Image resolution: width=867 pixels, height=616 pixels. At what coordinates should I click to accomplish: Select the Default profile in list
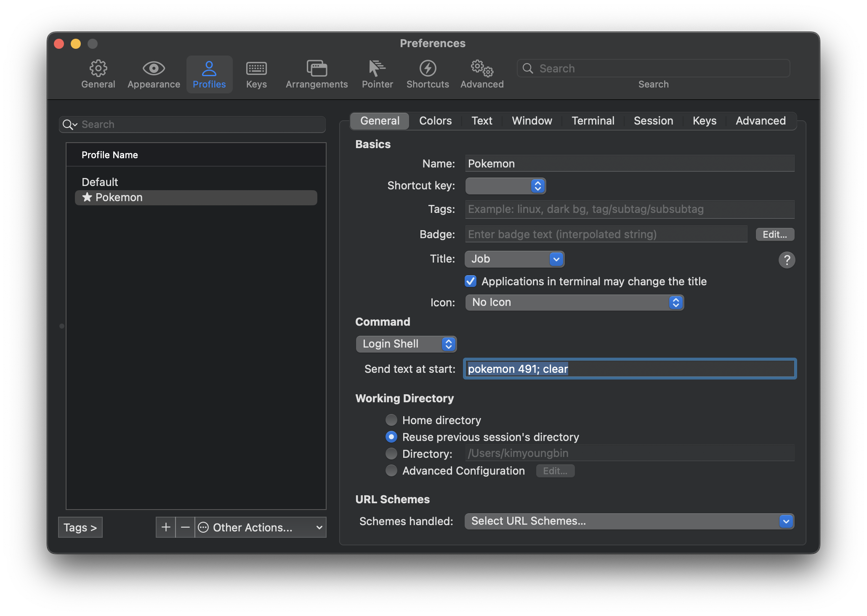(100, 182)
